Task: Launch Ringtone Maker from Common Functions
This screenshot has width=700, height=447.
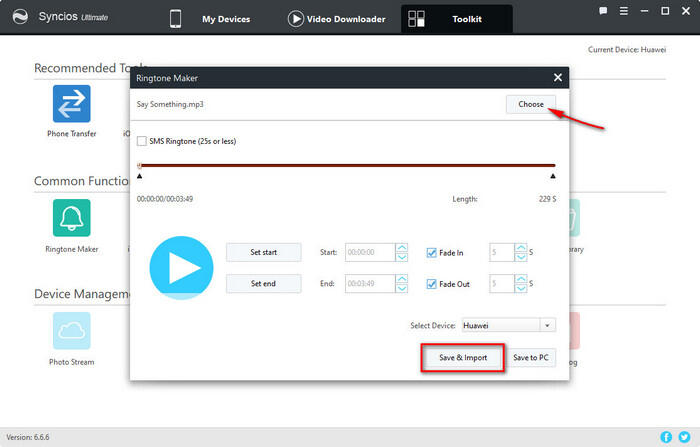Action: 71,218
